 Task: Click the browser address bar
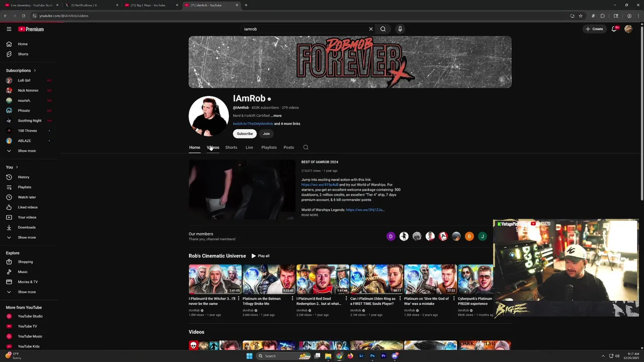pyautogui.click(x=302, y=16)
